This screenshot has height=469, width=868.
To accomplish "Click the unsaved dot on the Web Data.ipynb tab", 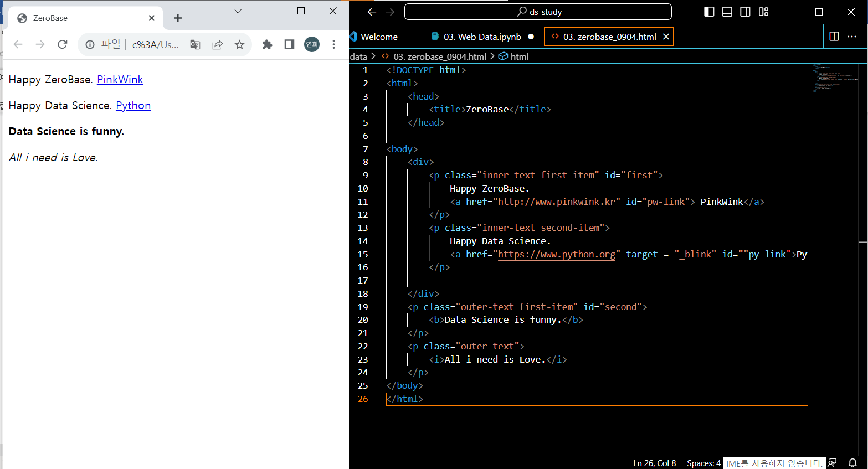I will (x=531, y=37).
